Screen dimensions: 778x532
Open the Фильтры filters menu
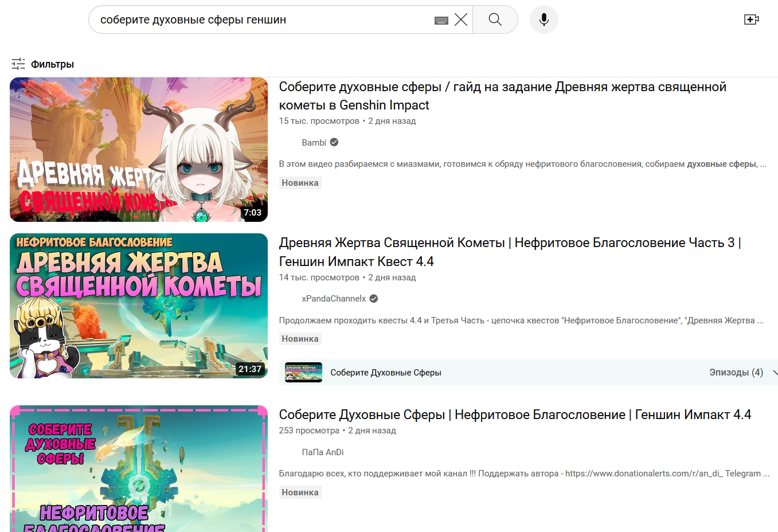pos(43,64)
